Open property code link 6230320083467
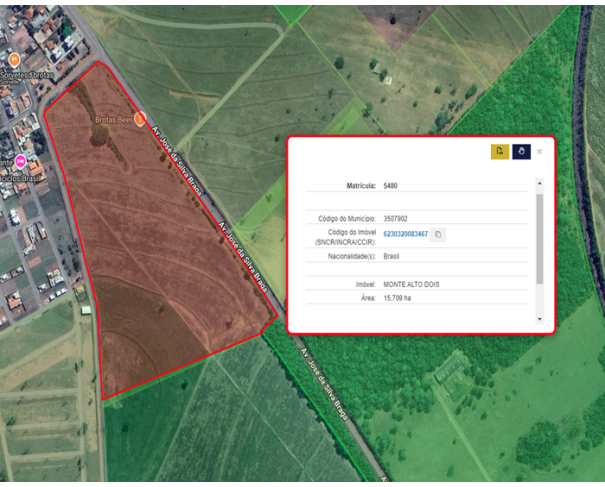The image size is (605, 487). pyautogui.click(x=406, y=234)
